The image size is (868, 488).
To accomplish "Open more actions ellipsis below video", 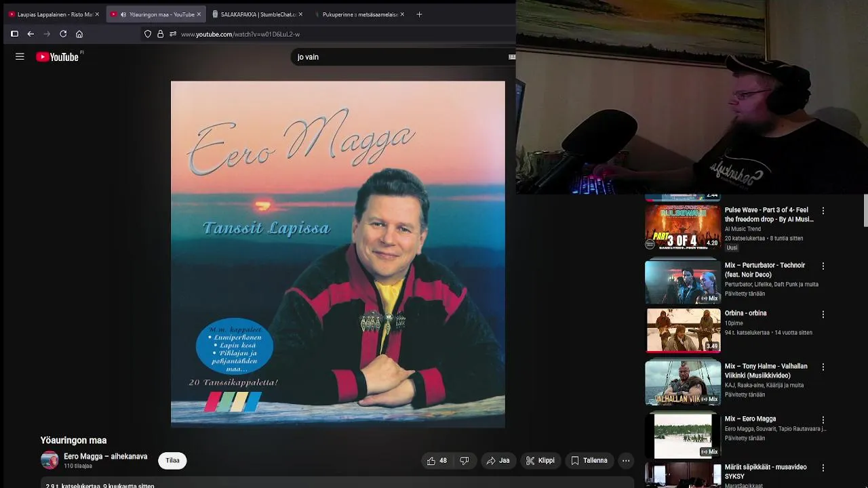I will [x=626, y=460].
